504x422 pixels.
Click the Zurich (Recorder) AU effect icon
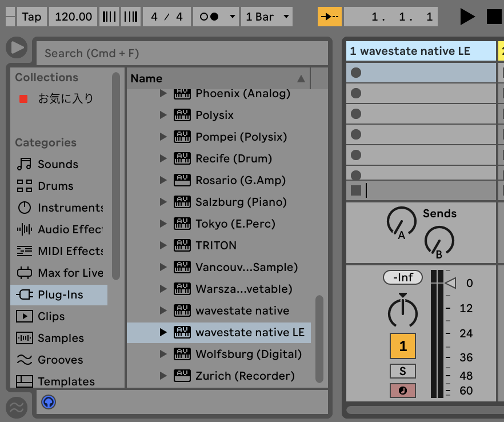[x=182, y=376]
